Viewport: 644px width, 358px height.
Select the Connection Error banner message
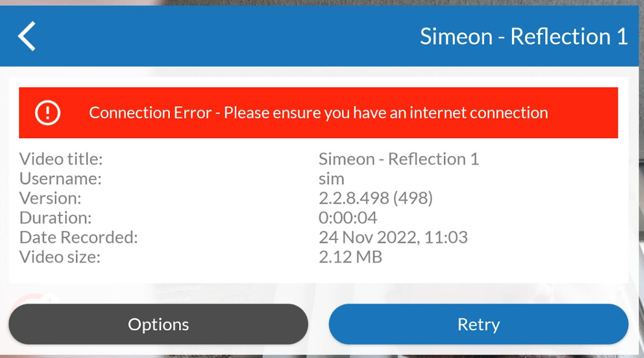click(x=319, y=112)
